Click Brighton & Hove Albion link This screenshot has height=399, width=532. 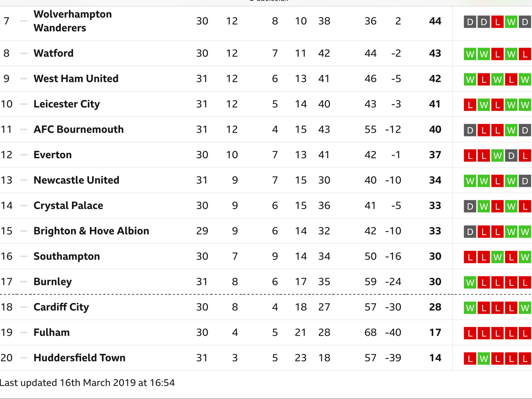(91, 231)
